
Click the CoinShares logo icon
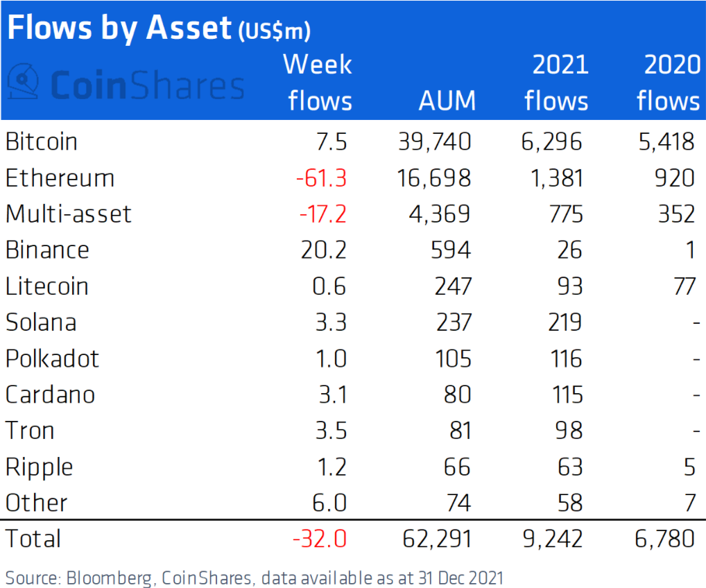[x=22, y=83]
